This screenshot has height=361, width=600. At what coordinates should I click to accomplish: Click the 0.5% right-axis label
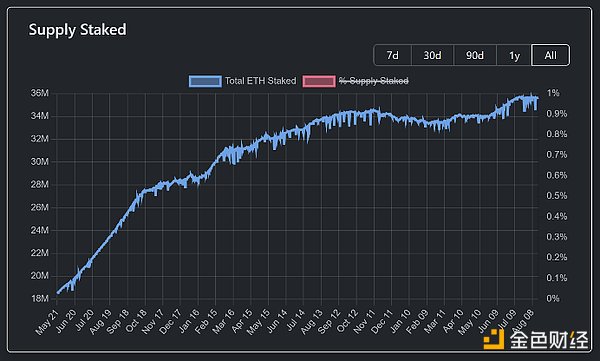(x=556, y=196)
